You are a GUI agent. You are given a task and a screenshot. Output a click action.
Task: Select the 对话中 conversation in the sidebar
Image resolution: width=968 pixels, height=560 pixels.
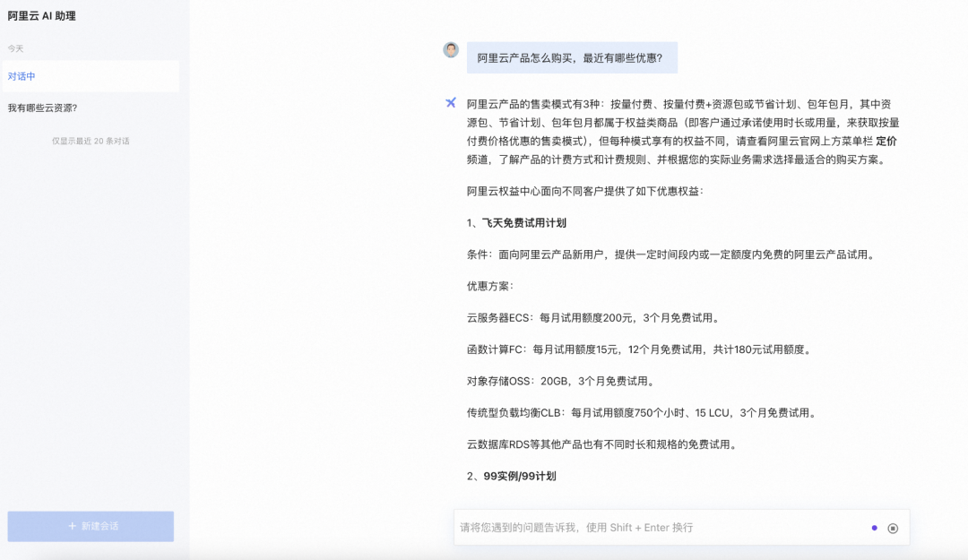coord(90,77)
